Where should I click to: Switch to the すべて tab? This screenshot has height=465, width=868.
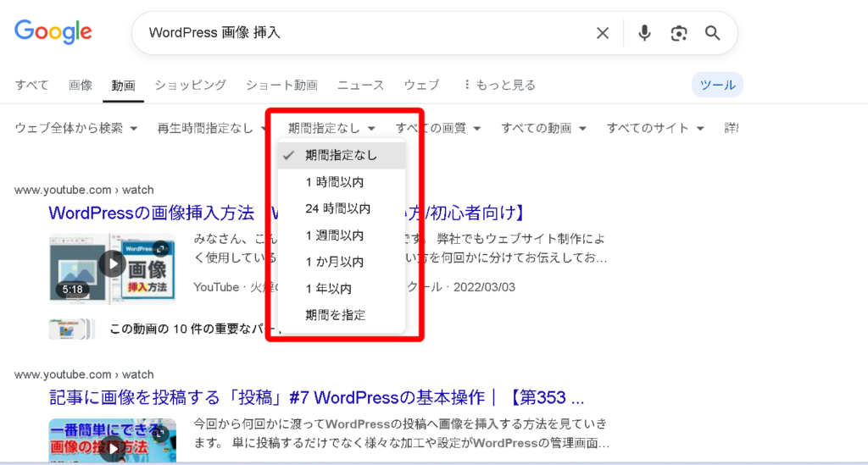tap(31, 86)
